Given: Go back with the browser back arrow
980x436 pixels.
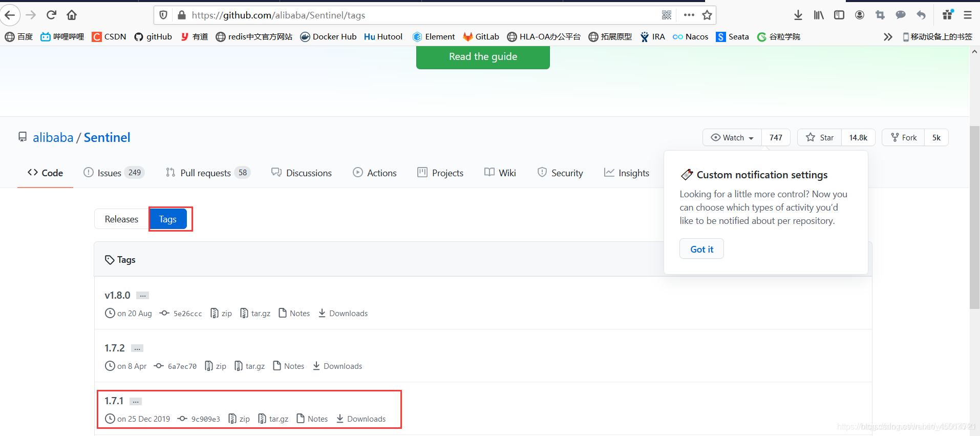Looking at the screenshot, I should click(10, 15).
